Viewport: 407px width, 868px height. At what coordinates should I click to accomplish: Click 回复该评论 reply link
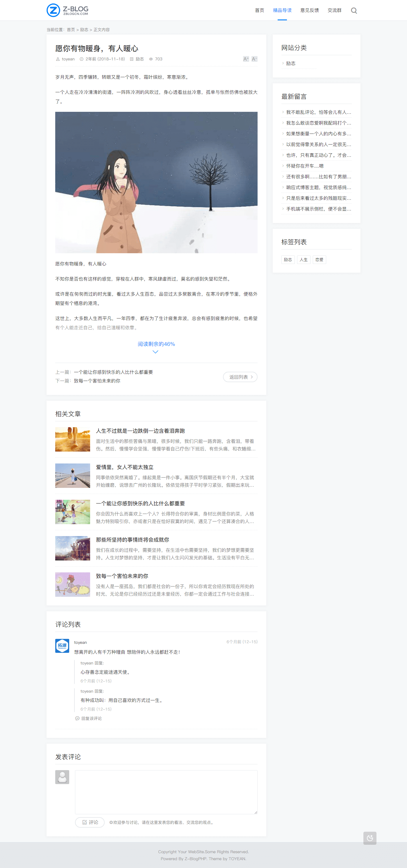pyautogui.click(x=88, y=718)
